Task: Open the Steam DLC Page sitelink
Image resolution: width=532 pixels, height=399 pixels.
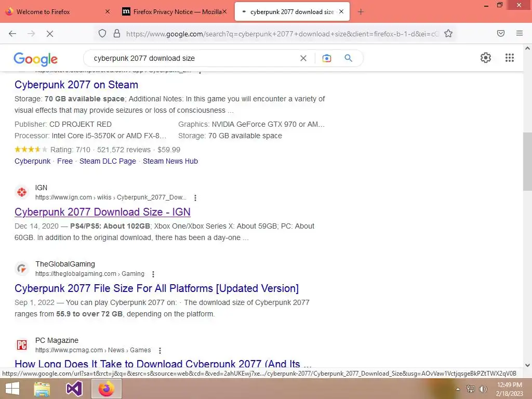Action: (108, 161)
